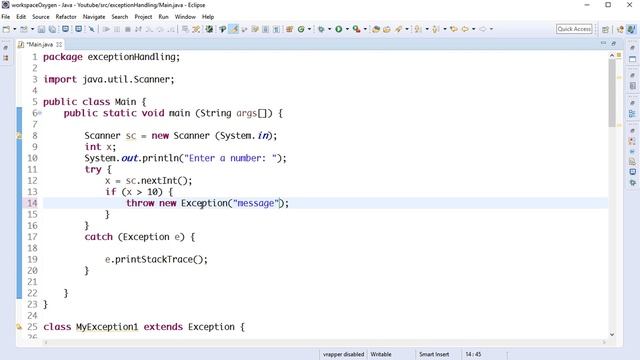Open the Debug dropdown arrow
The height and width of the screenshot is (360, 640).
point(329,29)
